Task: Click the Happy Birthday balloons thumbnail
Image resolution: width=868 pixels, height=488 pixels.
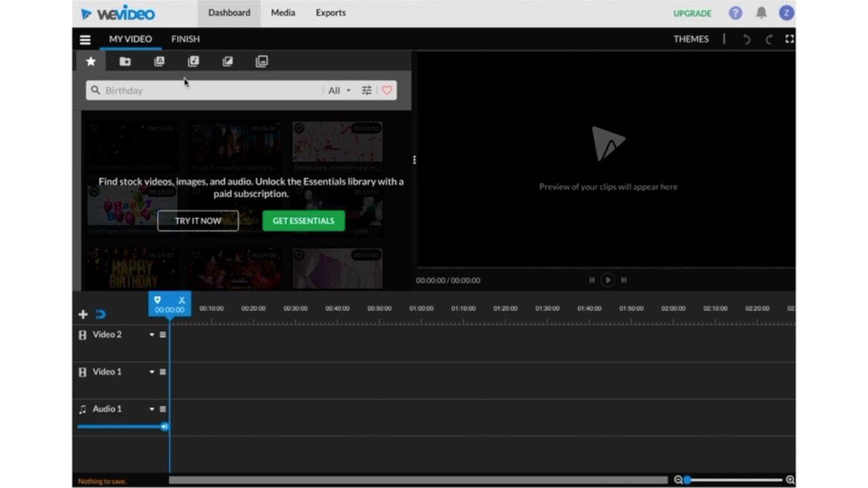Action: coord(132,205)
